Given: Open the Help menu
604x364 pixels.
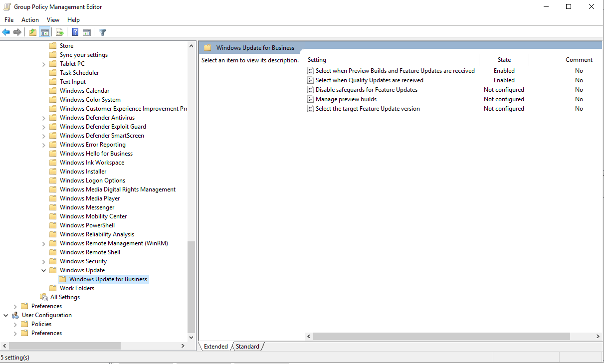Looking at the screenshot, I should [73, 20].
